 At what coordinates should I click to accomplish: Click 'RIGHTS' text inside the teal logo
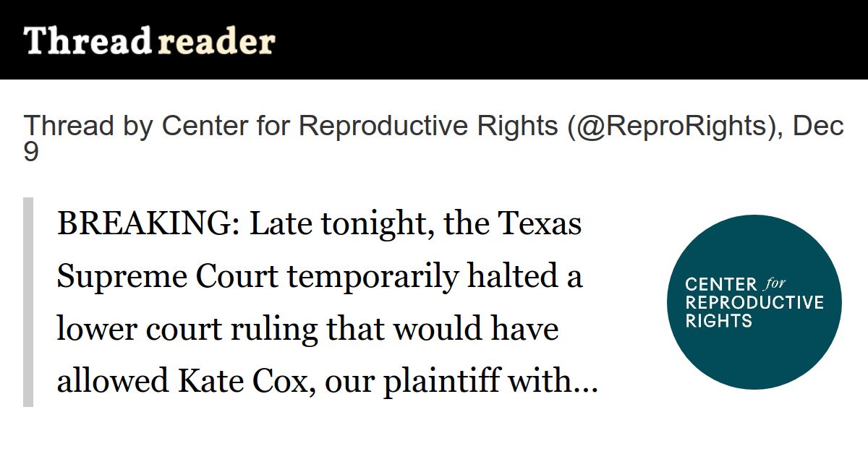[x=718, y=320]
